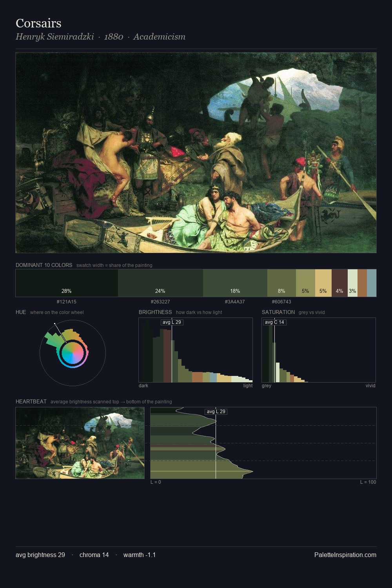The height and width of the screenshot is (588, 392).
Task: Click the saturation histogram chart
Action: coord(319,350)
